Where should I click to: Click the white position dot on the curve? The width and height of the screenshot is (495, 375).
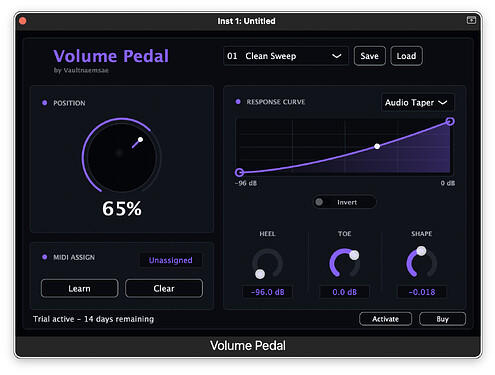point(377,146)
